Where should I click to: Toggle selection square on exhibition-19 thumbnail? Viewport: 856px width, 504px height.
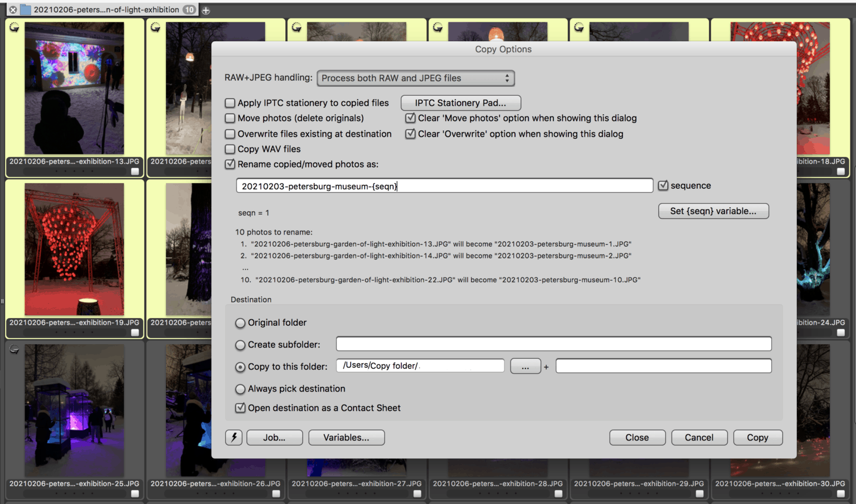[x=134, y=332]
